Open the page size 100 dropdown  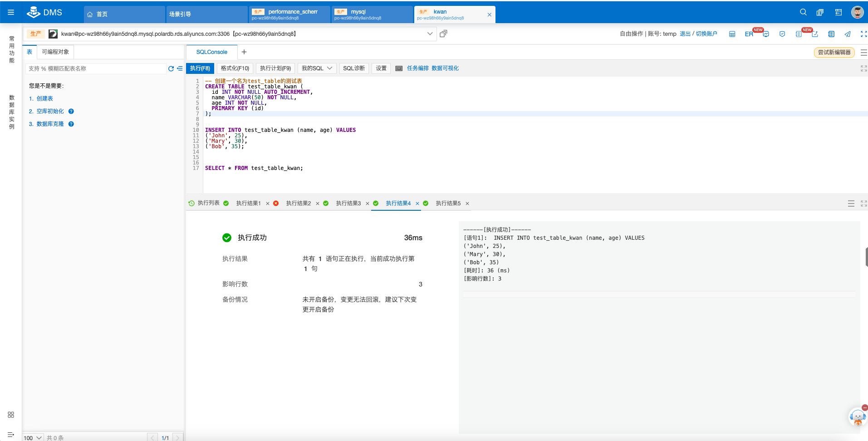(x=33, y=438)
